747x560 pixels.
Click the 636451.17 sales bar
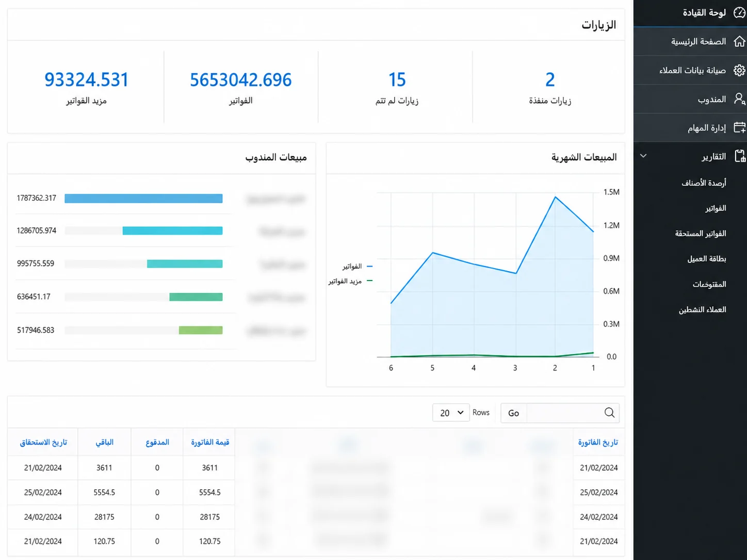(196, 297)
